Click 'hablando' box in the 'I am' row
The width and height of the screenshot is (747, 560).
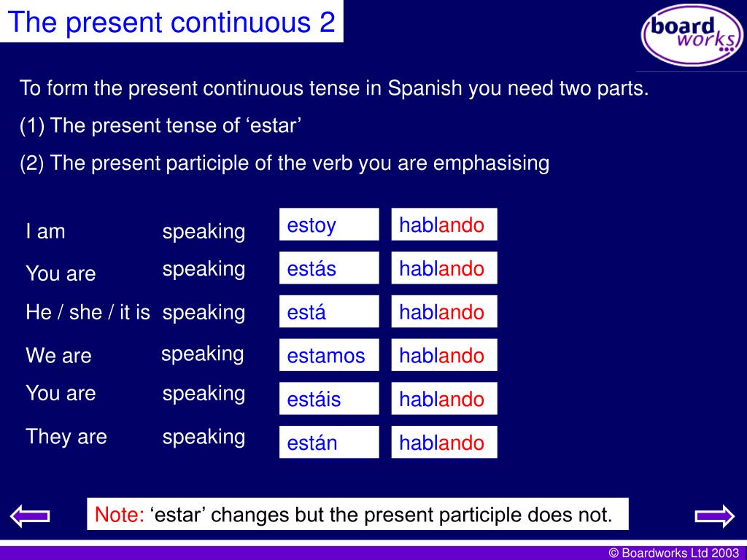(x=444, y=225)
